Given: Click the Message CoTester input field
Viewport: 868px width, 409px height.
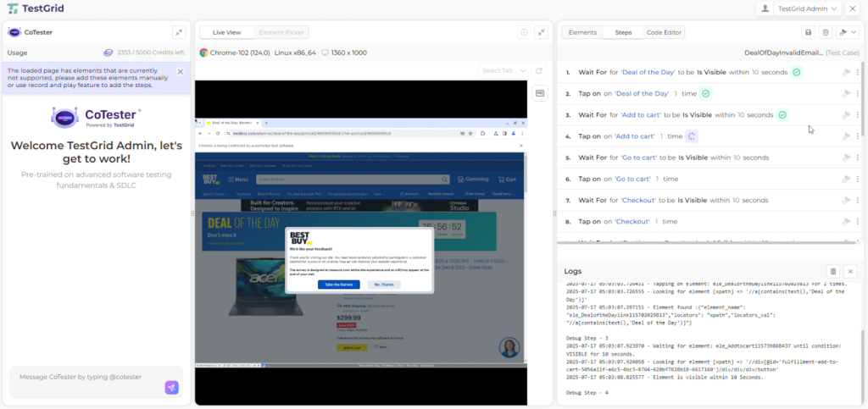Looking at the screenshot, I should point(85,377).
